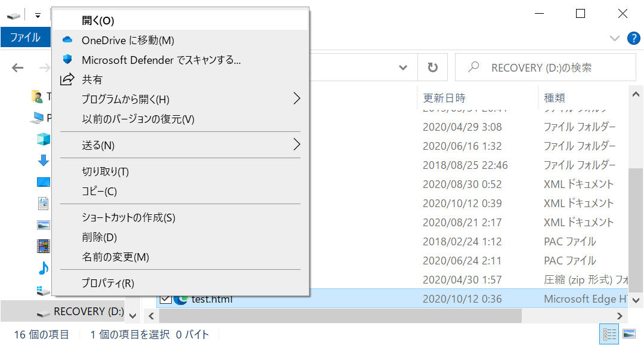
Task: Click the search magnifier icon
Action: pyautogui.click(x=473, y=67)
